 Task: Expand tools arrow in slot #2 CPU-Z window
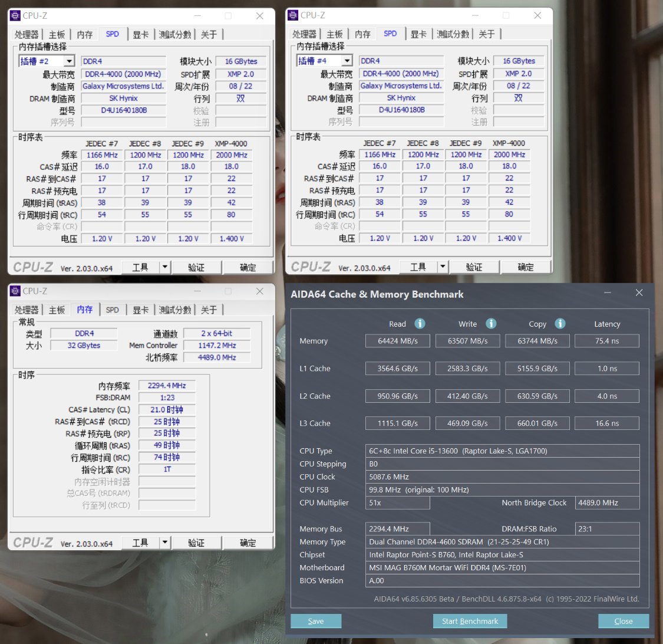165,267
